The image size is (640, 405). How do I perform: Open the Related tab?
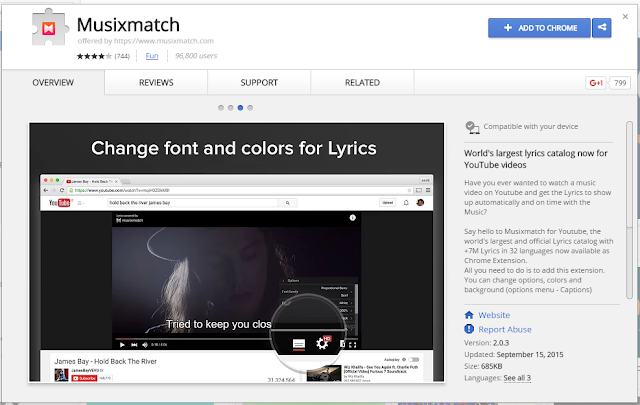[362, 82]
